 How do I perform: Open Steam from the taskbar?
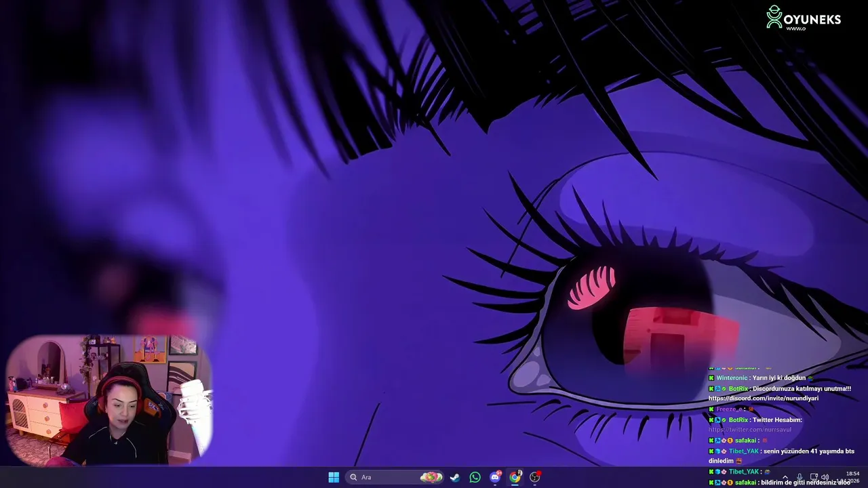click(x=455, y=477)
